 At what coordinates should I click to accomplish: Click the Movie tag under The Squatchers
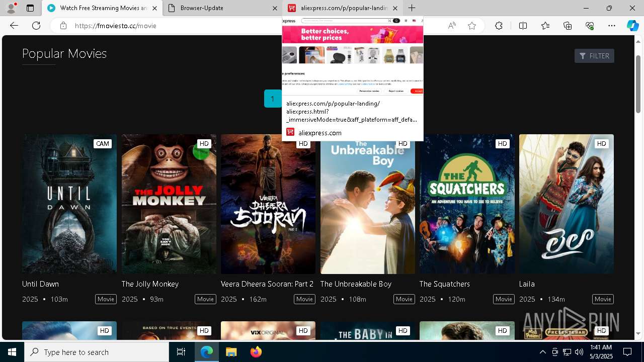point(504,299)
